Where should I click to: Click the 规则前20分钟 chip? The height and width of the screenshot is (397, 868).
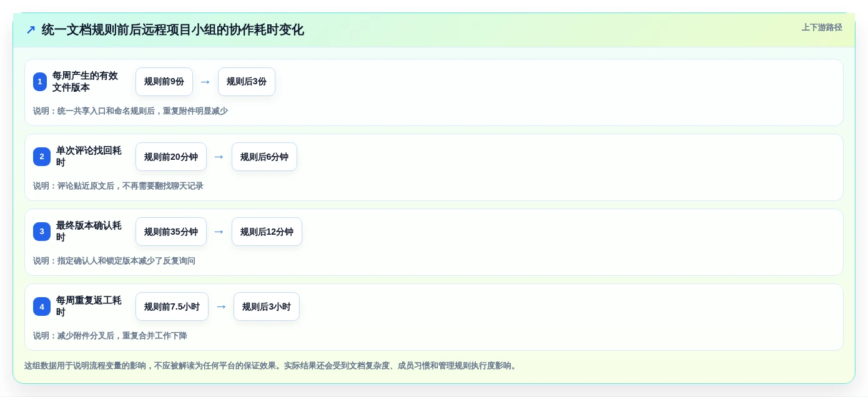[x=171, y=157]
